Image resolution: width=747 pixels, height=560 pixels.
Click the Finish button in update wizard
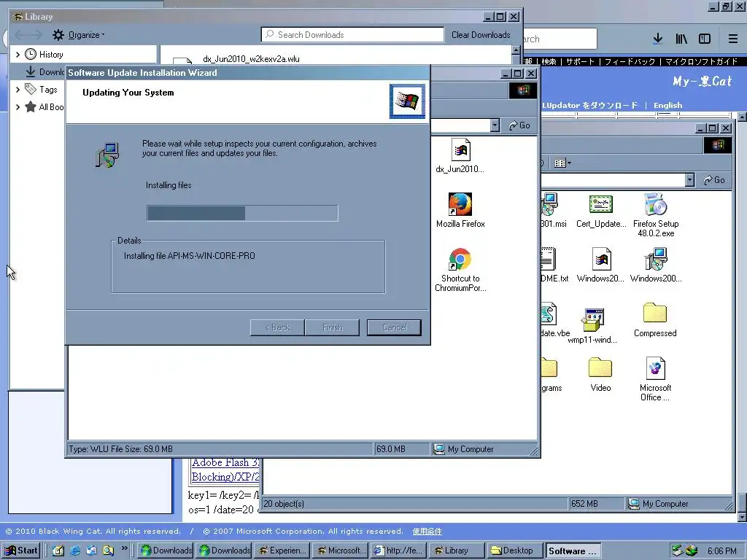coord(332,327)
